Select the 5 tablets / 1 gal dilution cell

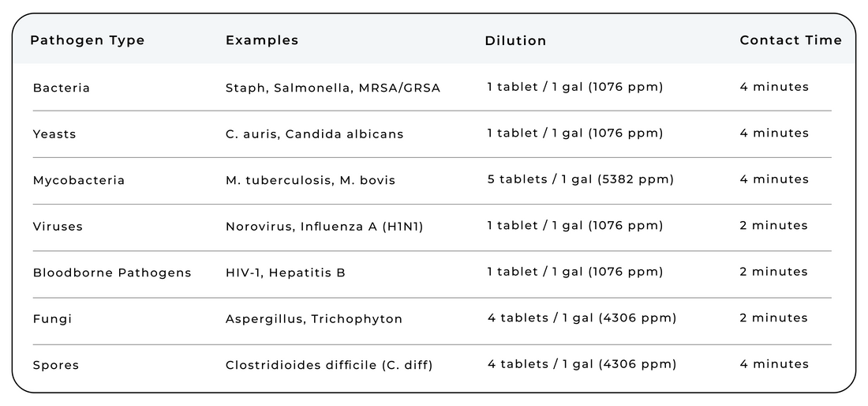click(x=580, y=179)
